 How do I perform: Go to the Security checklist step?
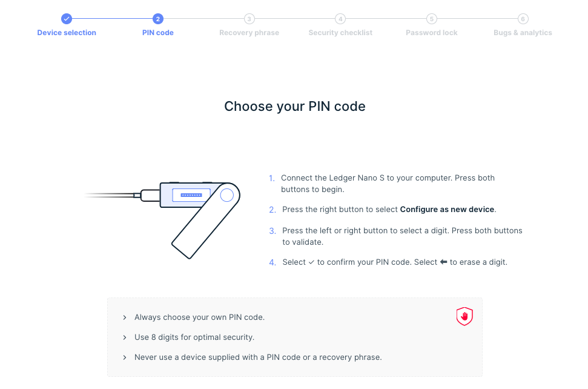click(x=340, y=33)
